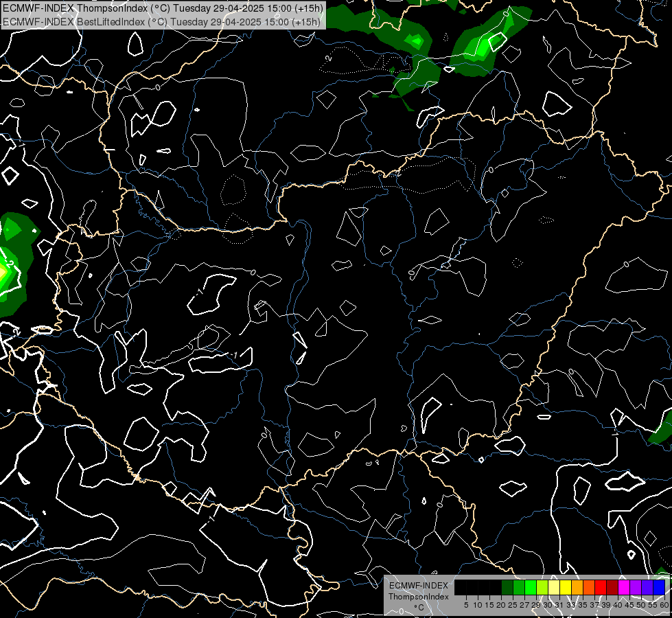Click the legend tick value 10
Viewport: 672px width, 618px height.
(x=478, y=605)
